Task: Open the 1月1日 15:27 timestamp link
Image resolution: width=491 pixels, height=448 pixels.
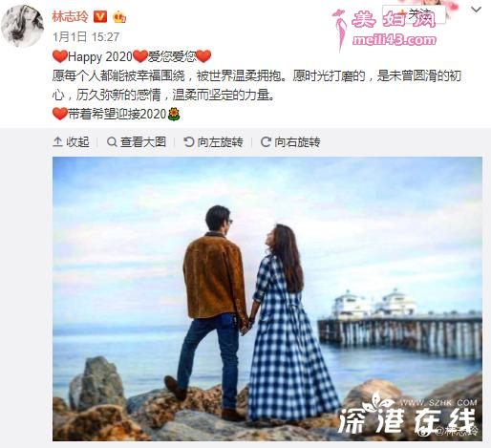Action: (x=86, y=37)
